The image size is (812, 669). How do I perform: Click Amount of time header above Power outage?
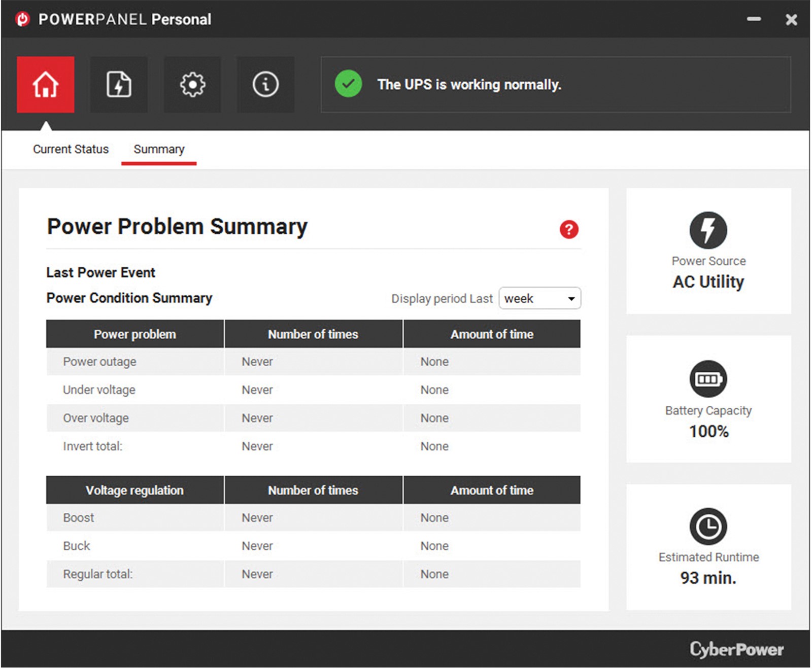pyautogui.click(x=492, y=334)
